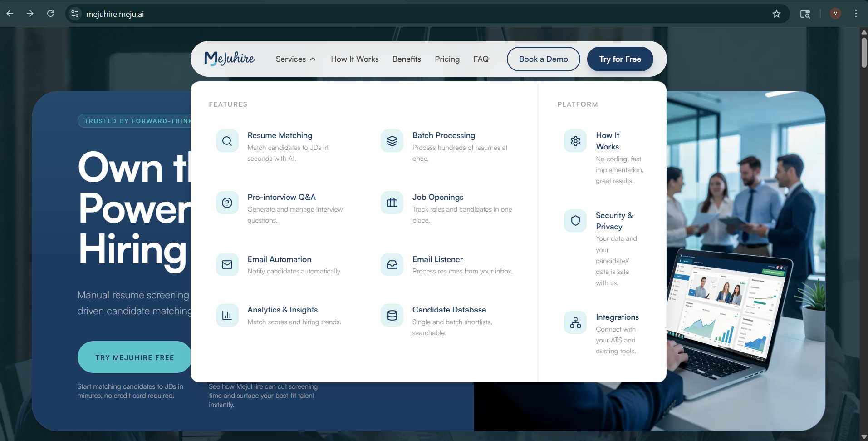The image size is (868, 441).
Task: Click the Email Listener inbox icon
Action: [392, 265]
